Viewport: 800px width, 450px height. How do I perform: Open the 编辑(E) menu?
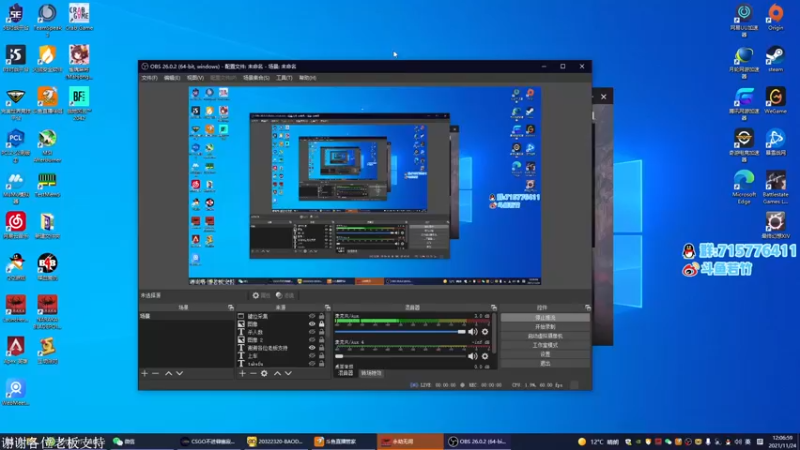coord(172,78)
